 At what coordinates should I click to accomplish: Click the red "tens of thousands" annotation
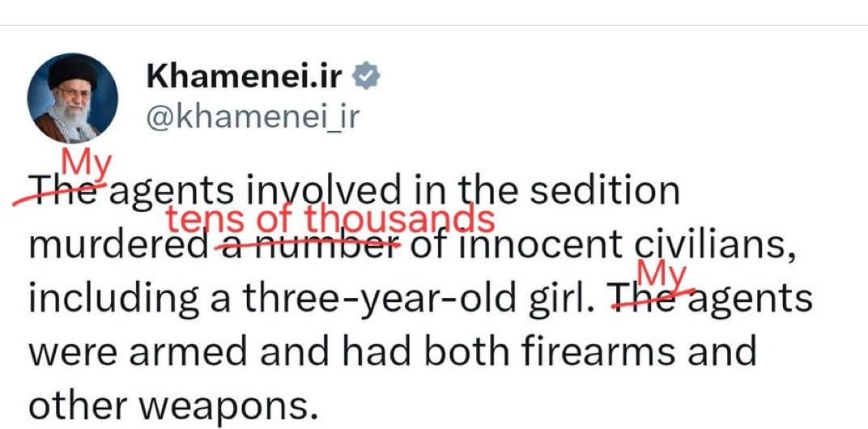pos(330,218)
